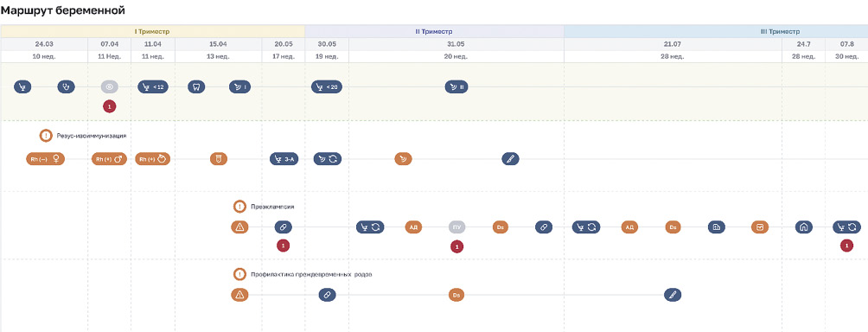Click the ultrasound screening II icon

click(456, 86)
